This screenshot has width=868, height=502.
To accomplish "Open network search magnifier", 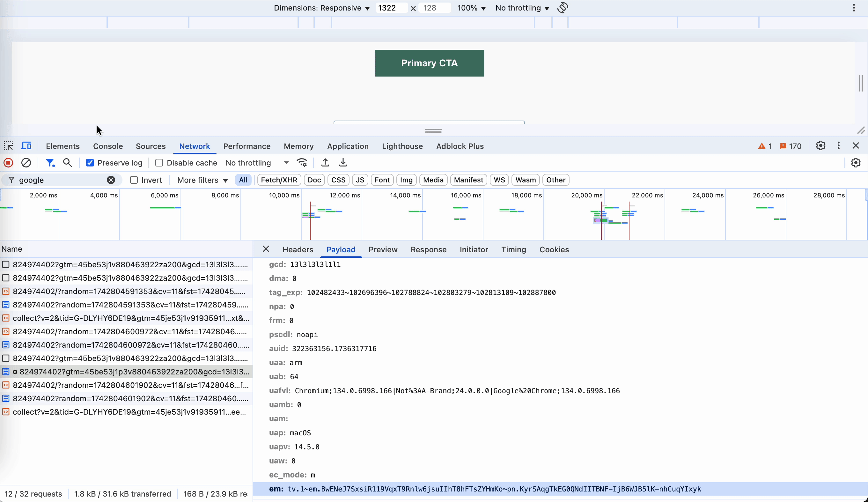I will click(68, 163).
